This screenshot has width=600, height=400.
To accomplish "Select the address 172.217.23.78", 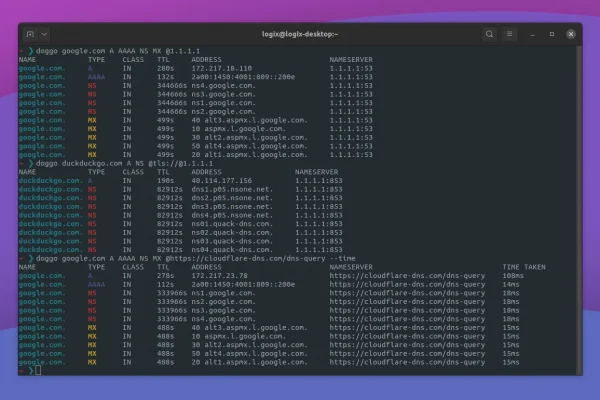I will click(x=219, y=276).
